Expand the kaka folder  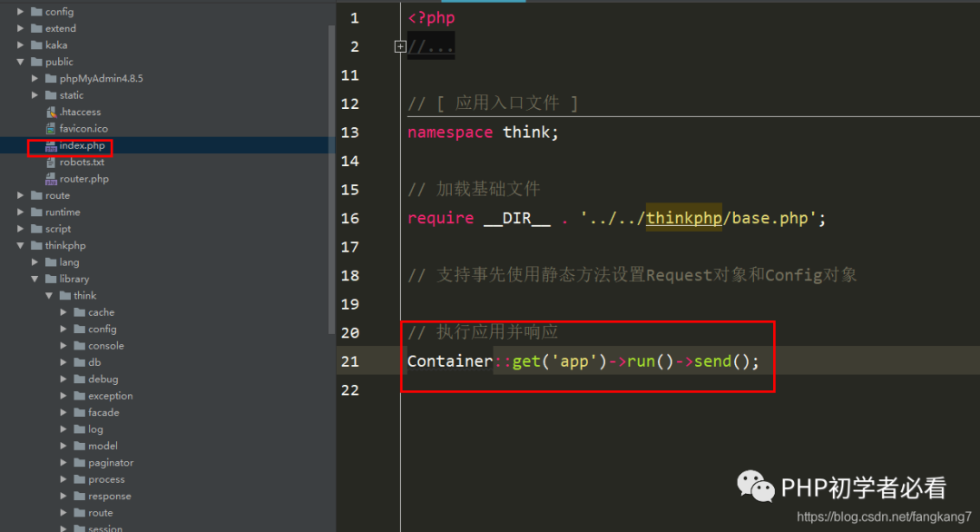(21, 45)
